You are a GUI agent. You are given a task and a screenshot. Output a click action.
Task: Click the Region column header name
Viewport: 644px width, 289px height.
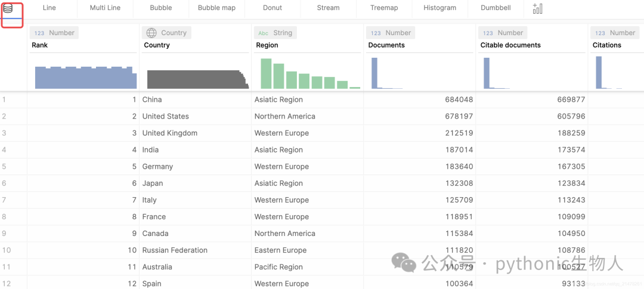click(x=267, y=45)
